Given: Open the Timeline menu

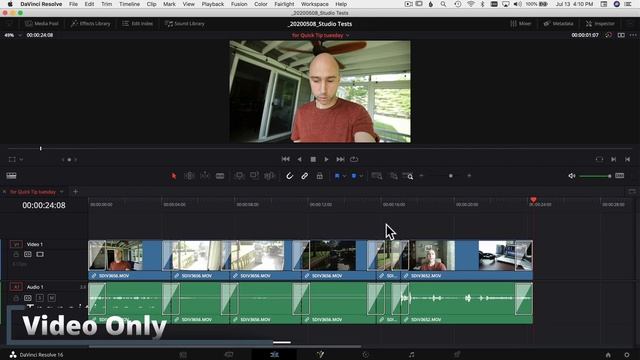Looking at the screenshot, I should (x=129, y=4).
